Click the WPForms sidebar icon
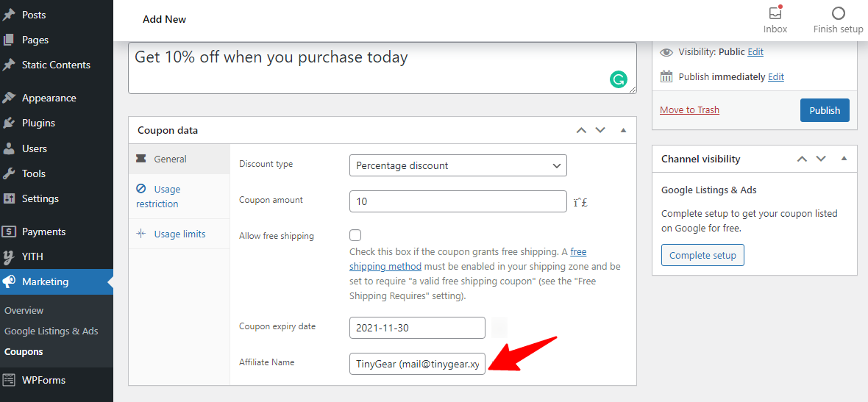Screen dimensions: 868x402 pos(9,380)
